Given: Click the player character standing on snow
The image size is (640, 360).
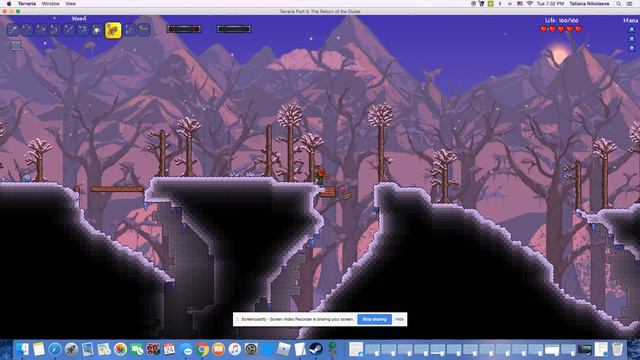Looking at the screenshot, I should [320, 176].
